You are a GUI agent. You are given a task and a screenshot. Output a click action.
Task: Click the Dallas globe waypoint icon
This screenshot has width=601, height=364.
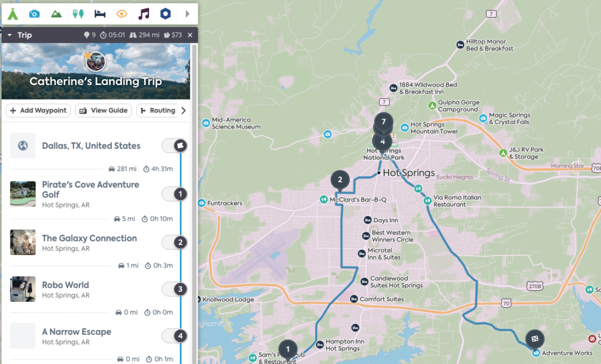pyautogui.click(x=23, y=145)
